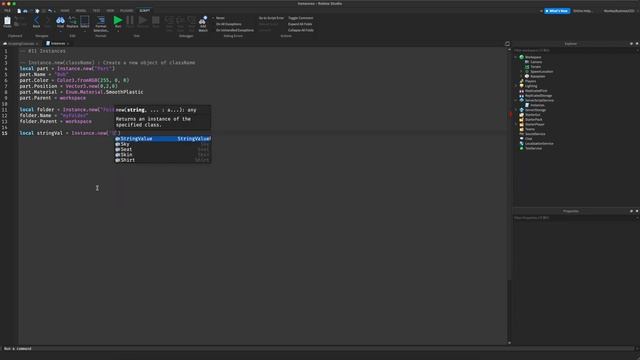Click the Online Help link
Viewport: 640px width, 360px height.
coord(582,11)
